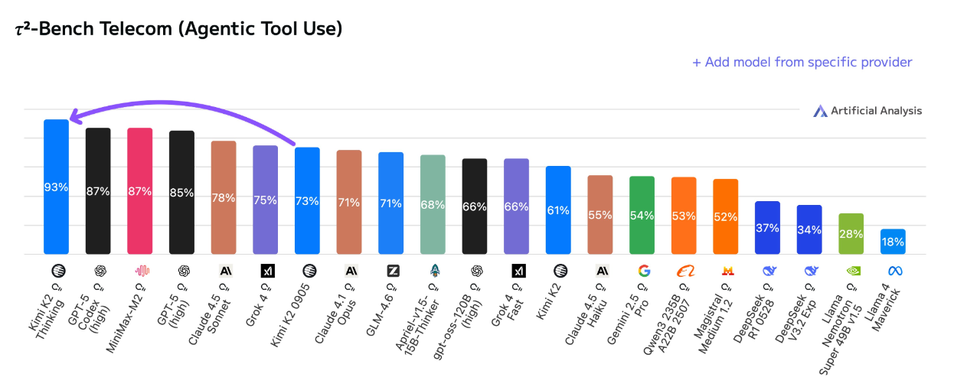Click the rocket icon under Apriel-v1.5 bar
The height and width of the screenshot is (390, 980).
pos(435,271)
